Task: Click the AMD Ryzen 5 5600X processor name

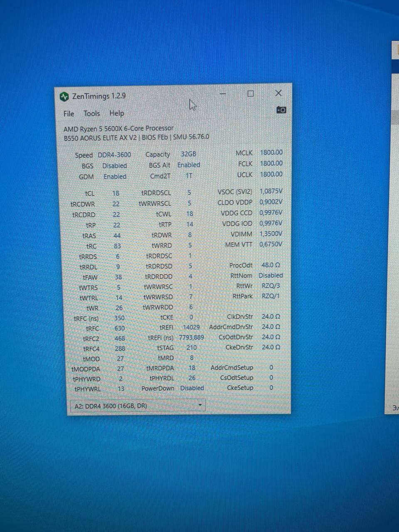Action: (118, 128)
